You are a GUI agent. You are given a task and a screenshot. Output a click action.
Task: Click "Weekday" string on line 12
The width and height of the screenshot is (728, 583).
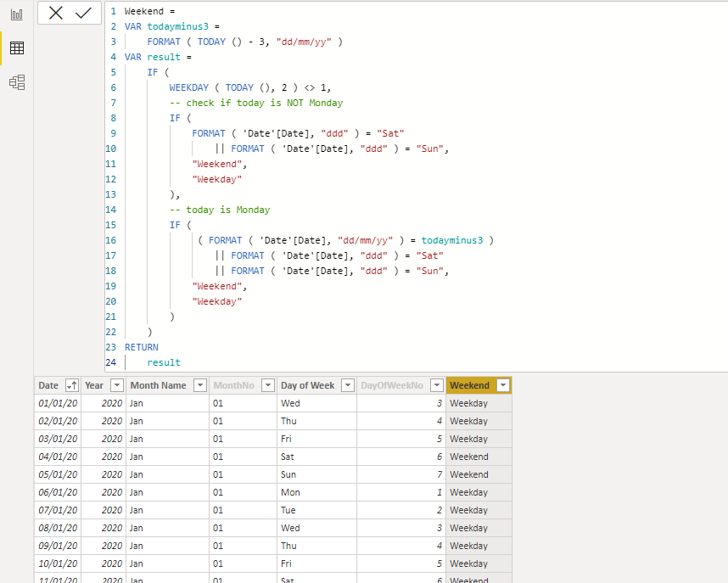point(217,179)
